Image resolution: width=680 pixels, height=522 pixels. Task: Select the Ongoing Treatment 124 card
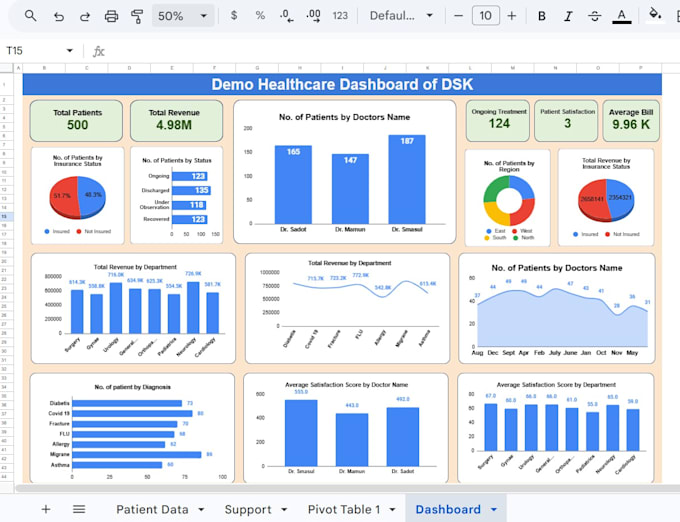click(x=497, y=121)
